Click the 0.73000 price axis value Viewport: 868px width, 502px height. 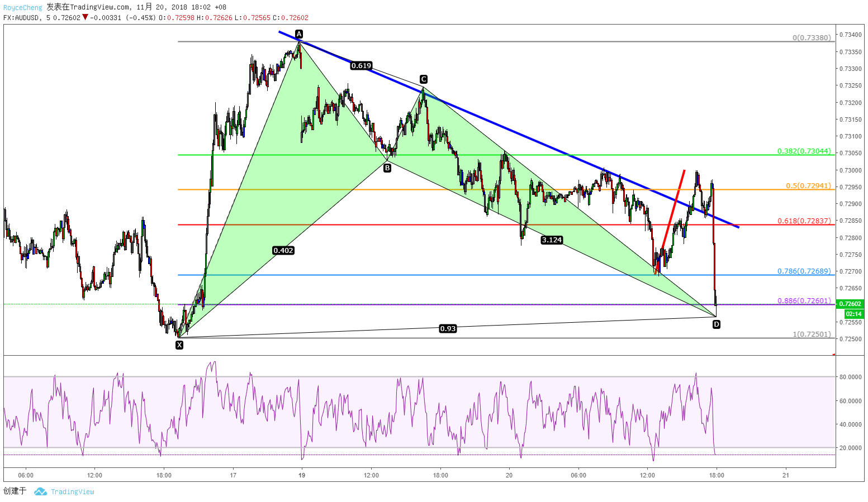tap(850, 170)
